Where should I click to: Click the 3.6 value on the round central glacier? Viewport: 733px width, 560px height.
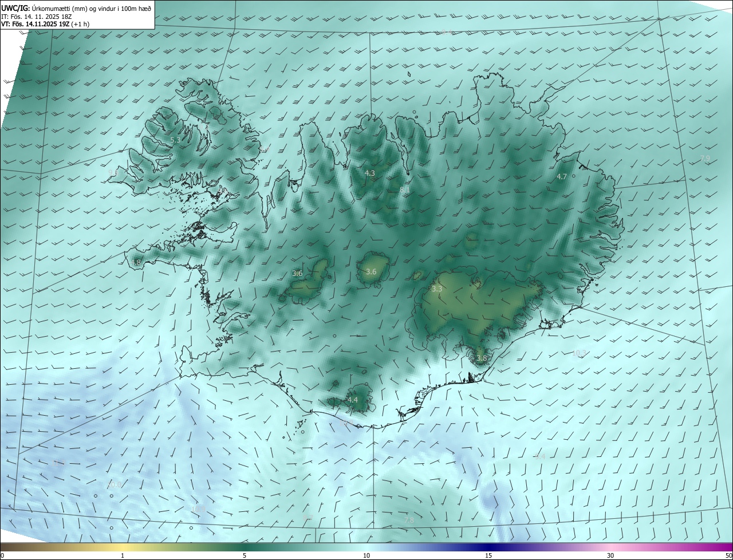371,271
